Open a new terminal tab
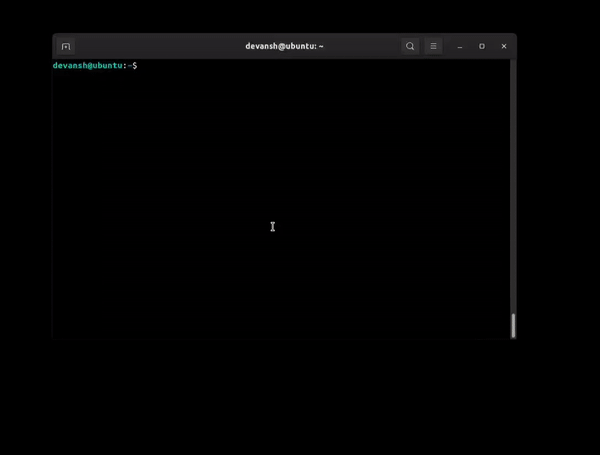The width and height of the screenshot is (600, 455). (66, 46)
